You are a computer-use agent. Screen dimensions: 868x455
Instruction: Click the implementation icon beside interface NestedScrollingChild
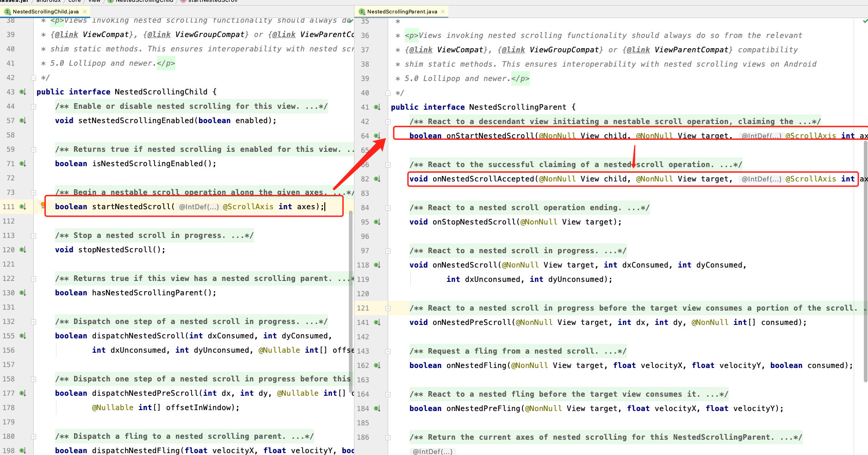point(22,92)
